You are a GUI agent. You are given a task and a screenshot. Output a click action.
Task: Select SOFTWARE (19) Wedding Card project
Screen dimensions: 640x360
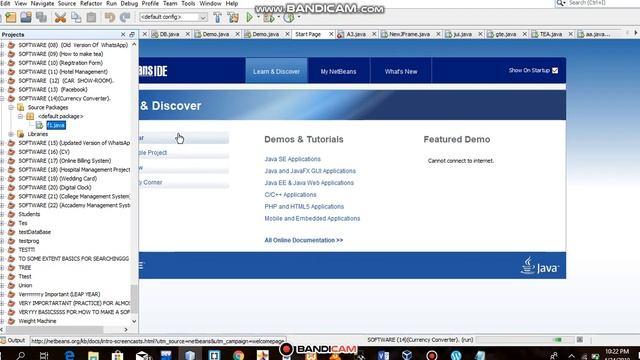click(58, 179)
